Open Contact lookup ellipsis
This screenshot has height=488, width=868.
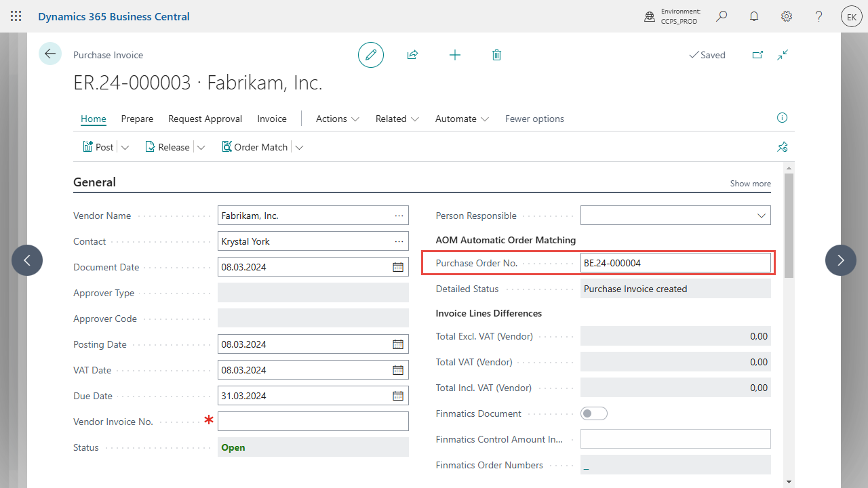(399, 241)
